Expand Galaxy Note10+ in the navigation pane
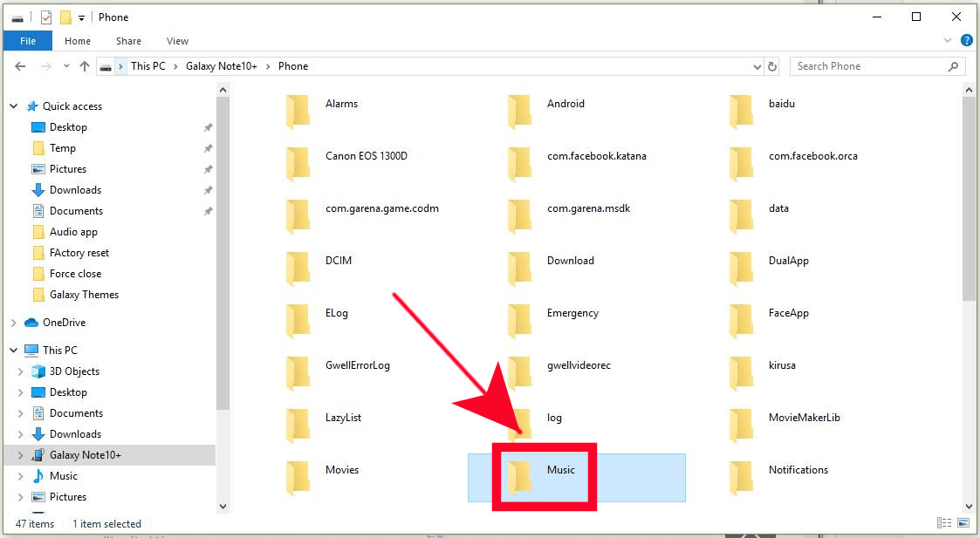Image resolution: width=980 pixels, height=538 pixels. (20, 455)
